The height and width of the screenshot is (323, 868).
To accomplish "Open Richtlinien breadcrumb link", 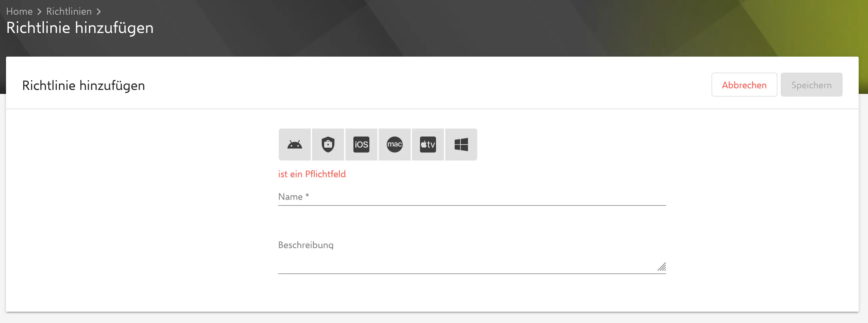I will click(69, 11).
